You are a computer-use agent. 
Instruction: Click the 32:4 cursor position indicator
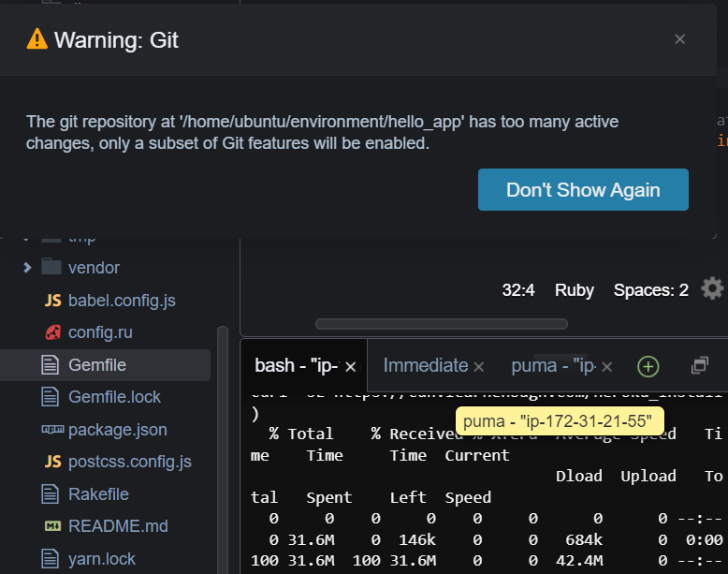pyautogui.click(x=518, y=290)
